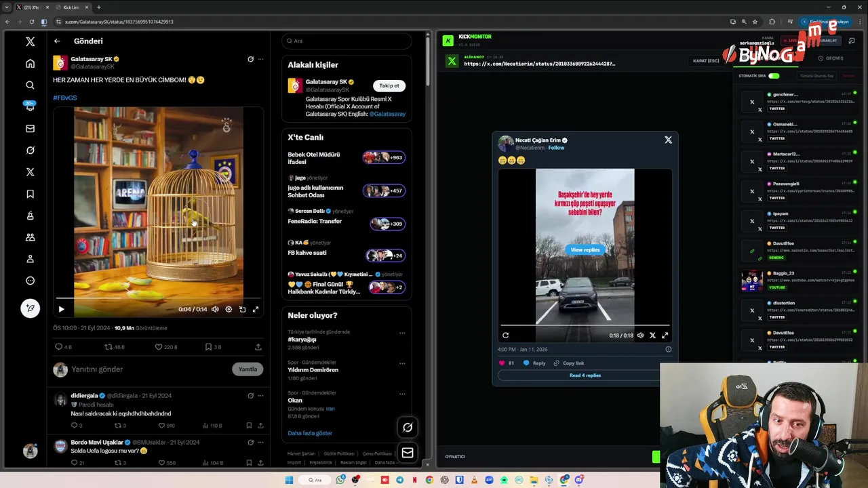Bookmark the Galatasaray post showing 3 B
Image resolution: width=868 pixels, height=488 pixels.
tap(213, 347)
